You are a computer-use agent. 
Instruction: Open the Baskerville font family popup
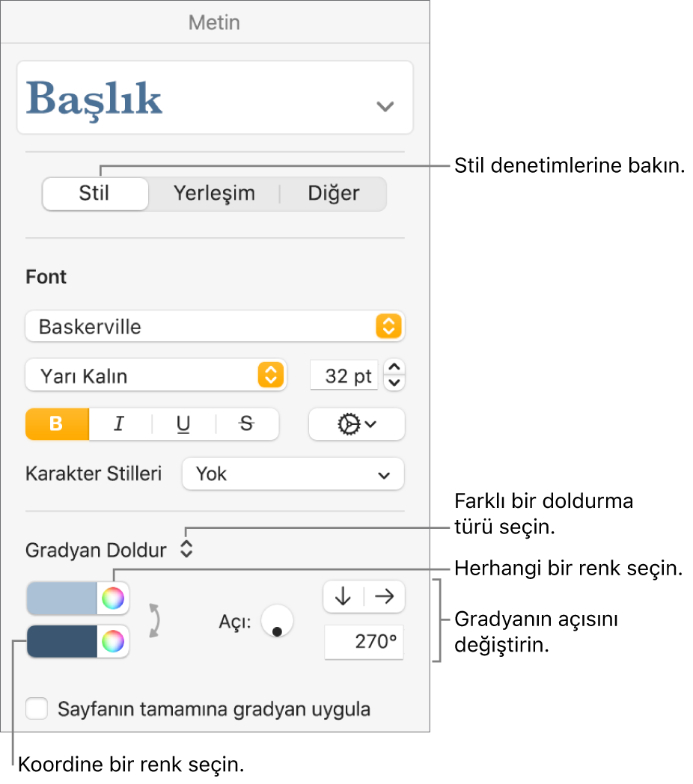[x=215, y=326]
